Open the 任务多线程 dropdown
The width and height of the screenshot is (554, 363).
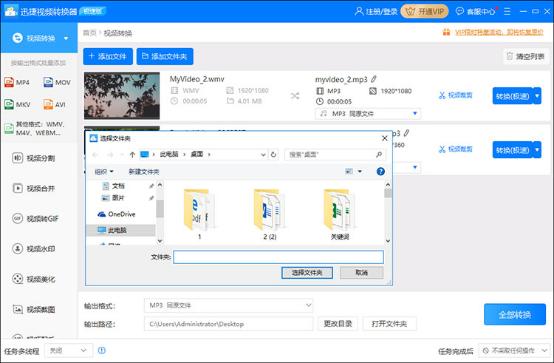coord(69,351)
